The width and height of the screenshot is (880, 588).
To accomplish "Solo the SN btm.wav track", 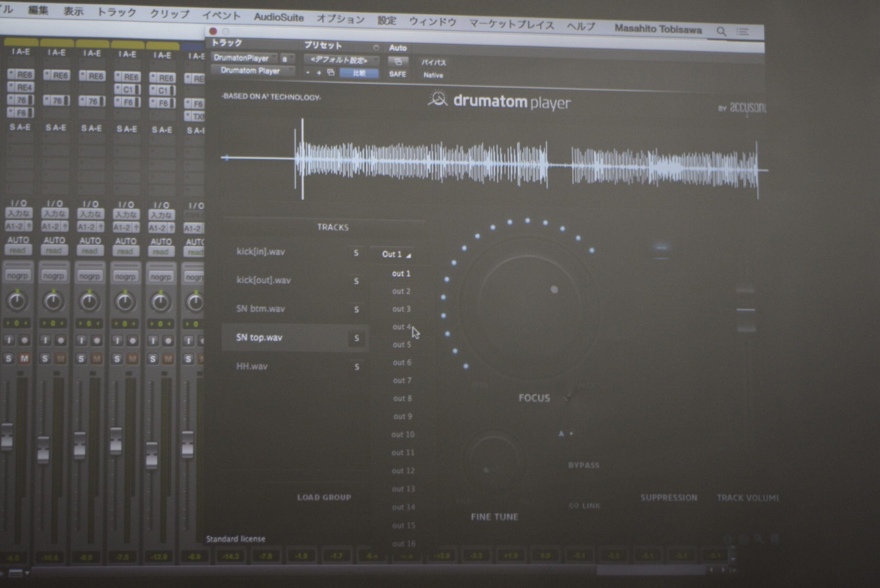I will pos(356,309).
